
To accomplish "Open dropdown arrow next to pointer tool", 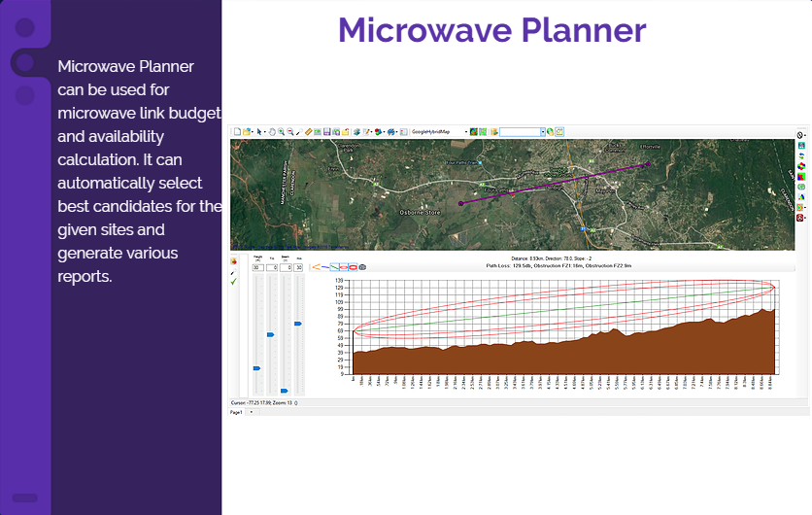I will click(264, 132).
